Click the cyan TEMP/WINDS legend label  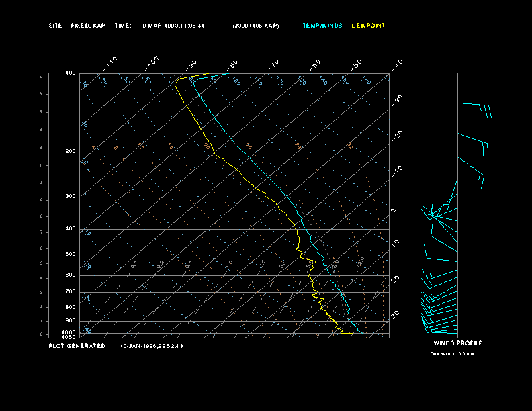point(322,26)
